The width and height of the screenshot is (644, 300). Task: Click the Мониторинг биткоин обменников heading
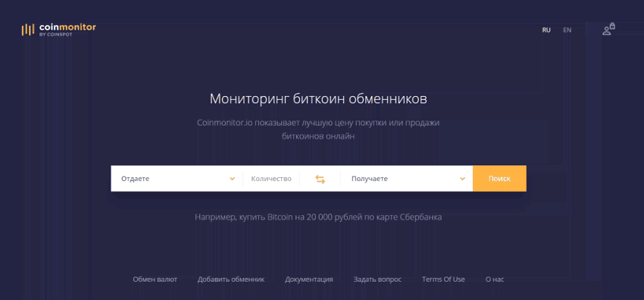[318, 99]
